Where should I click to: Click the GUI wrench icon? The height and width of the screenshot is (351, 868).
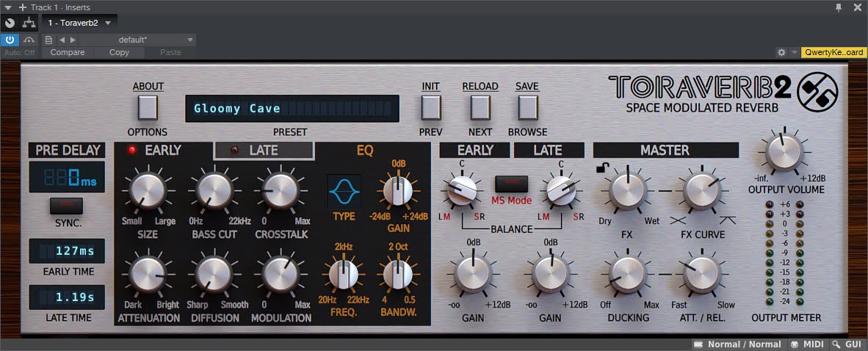click(x=836, y=344)
